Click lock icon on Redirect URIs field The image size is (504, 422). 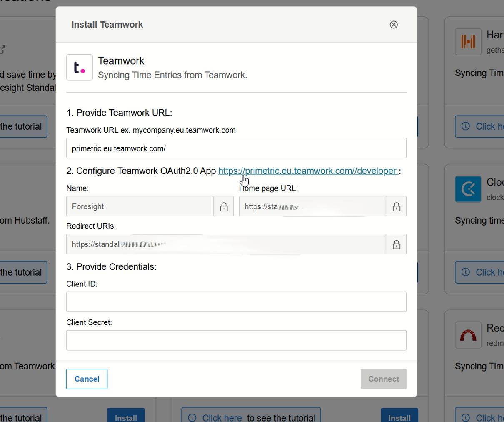[x=396, y=244]
